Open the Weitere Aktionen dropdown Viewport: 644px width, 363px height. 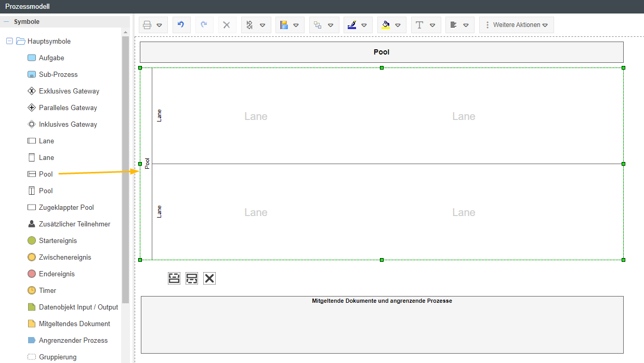[x=517, y=25]
